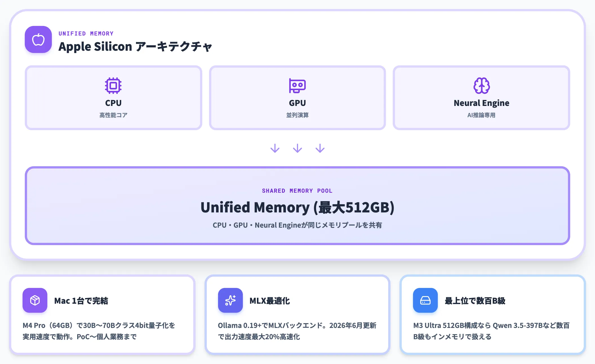Click the 最上位で数百B級 card title
The image size is (595, 364).
475,301
